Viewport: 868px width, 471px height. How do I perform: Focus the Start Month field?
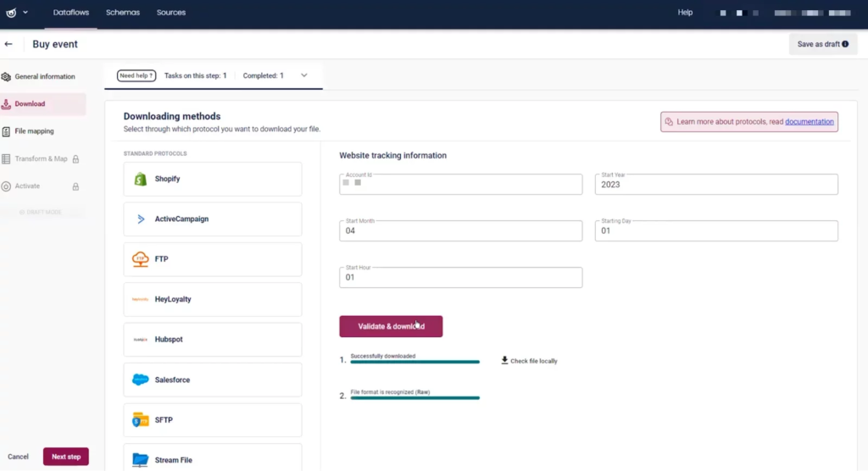click(x=460, y=230)
